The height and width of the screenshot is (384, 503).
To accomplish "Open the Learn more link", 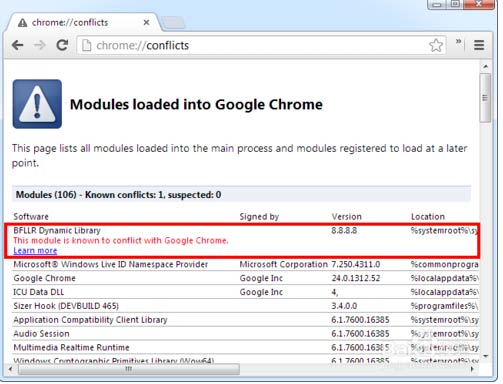I will 35,251.
